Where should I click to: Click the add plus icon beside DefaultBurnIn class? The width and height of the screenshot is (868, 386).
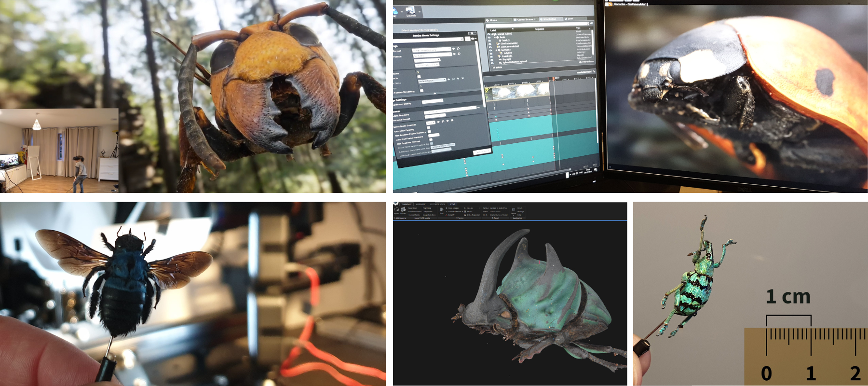pyautogui.click(x=458, y=79)
